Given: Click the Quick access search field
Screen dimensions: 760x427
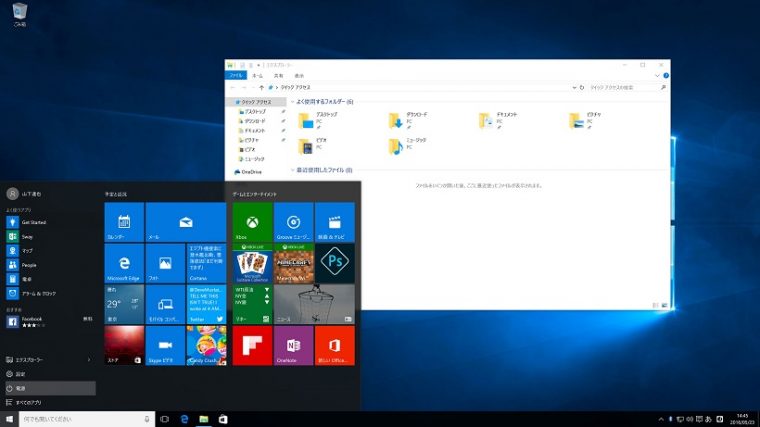Looking at the screenshot, I should coord(628,87).
